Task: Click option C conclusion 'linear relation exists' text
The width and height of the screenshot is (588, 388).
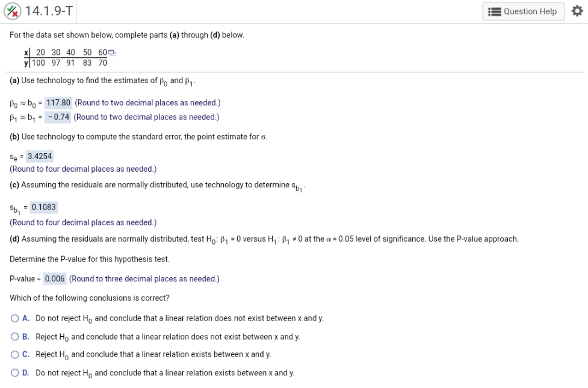Action: coord(169,354)
